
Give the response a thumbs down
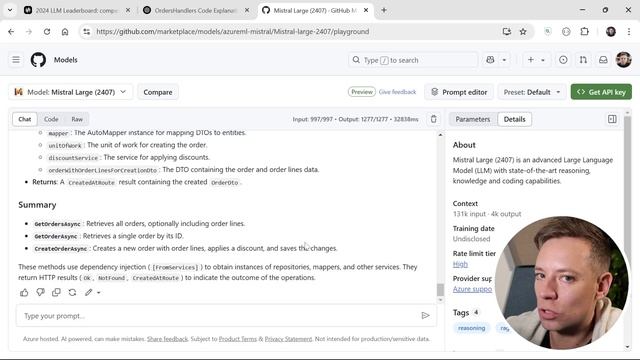click(40, 292)
